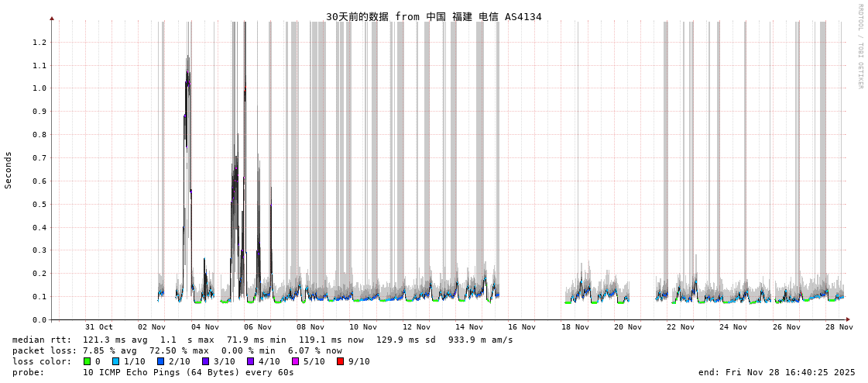The image size is (868, 383).
Task: Select the 06 Nov date on the x-axis
Action: 257,327
